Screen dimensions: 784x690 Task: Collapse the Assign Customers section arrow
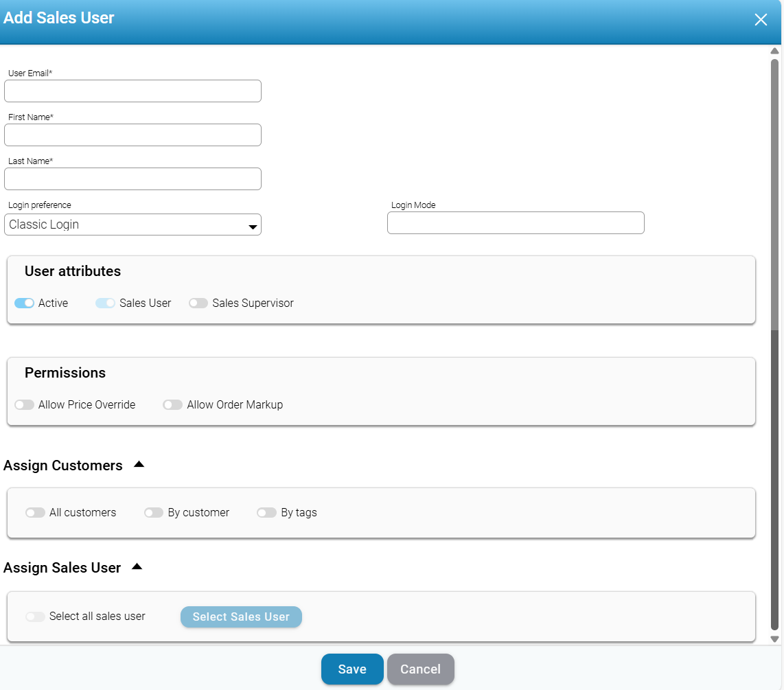coord(139,465)
